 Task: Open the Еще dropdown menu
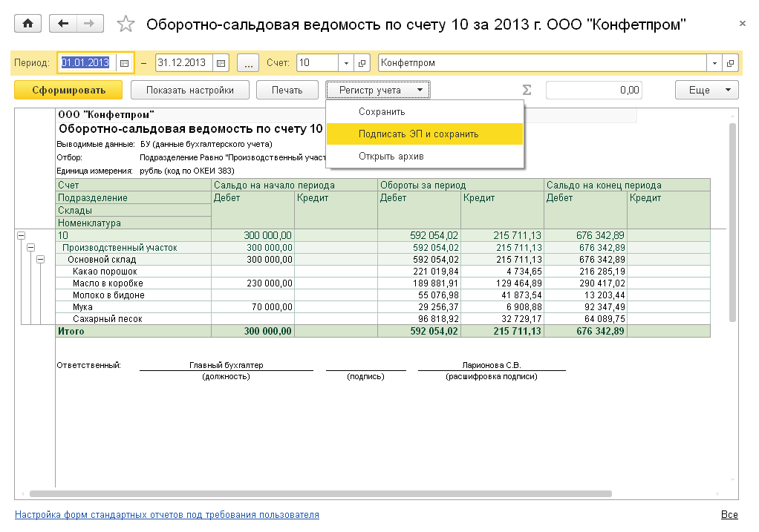(707, 90)
